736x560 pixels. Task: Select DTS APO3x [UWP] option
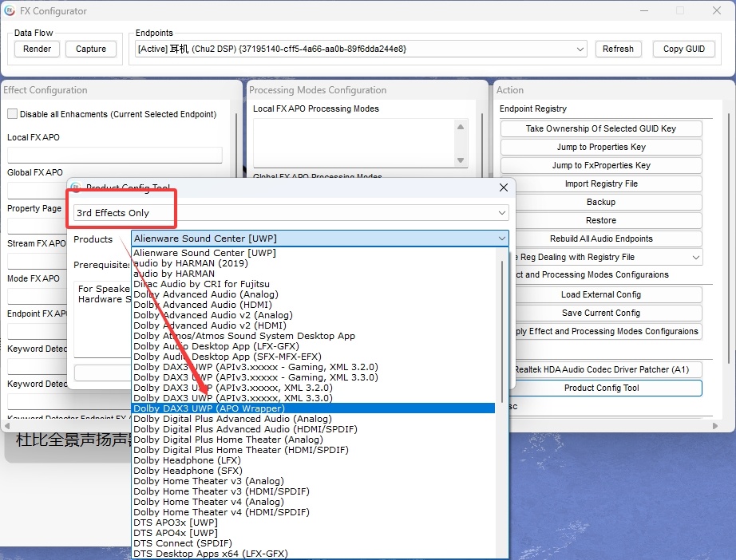click(x=314, y=523)
